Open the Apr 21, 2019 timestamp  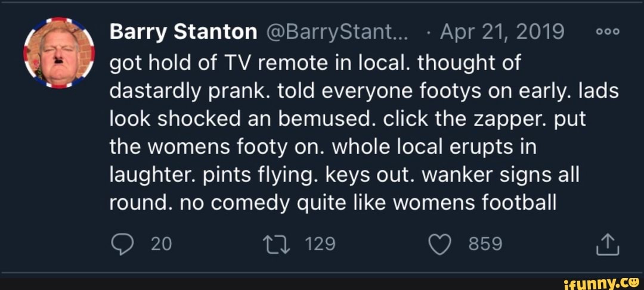[501, 32]
